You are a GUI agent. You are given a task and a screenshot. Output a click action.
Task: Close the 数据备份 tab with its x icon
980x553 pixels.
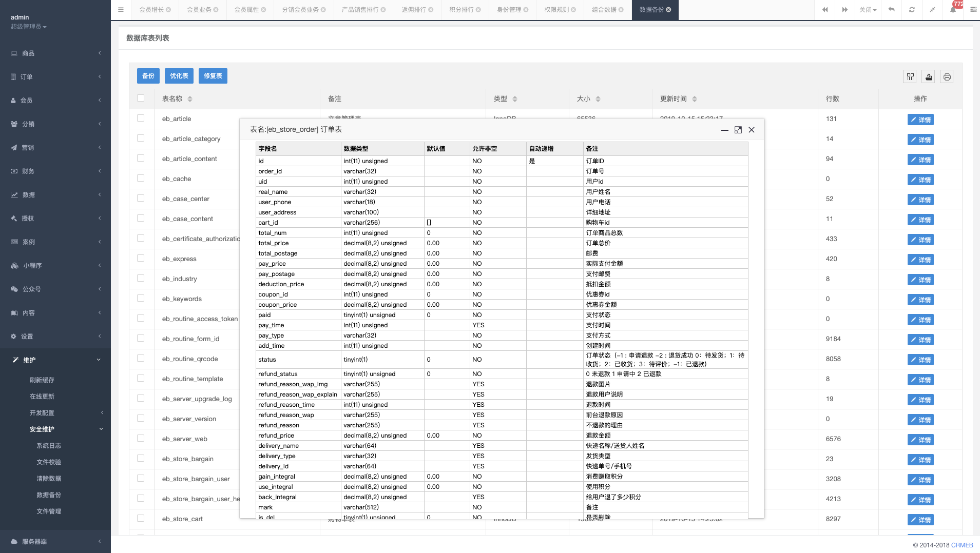668,10
